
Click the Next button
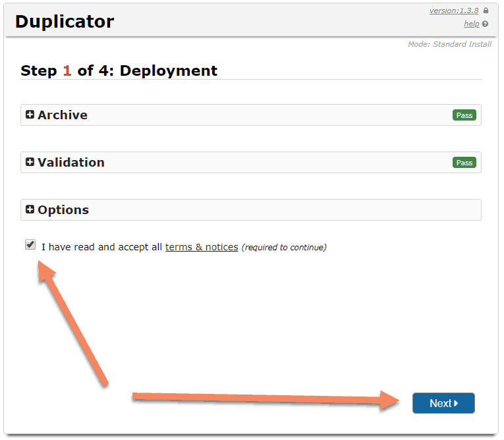click(443, 403)
